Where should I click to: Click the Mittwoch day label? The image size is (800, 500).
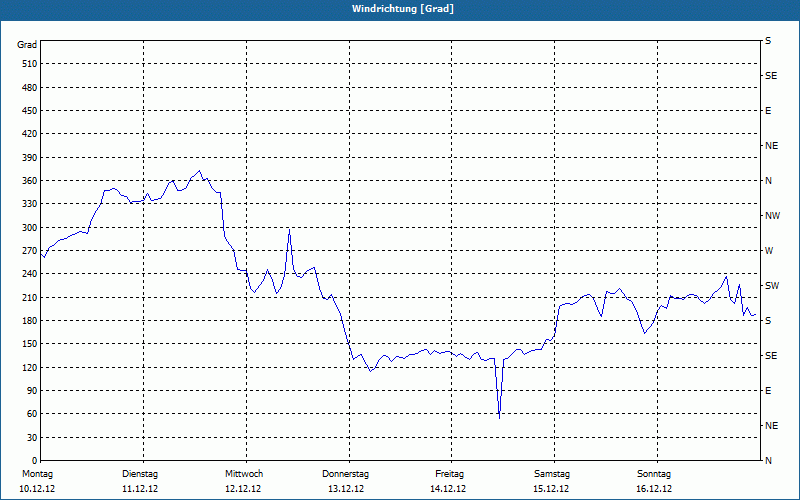pyautogui.click(x=244, y=474)
